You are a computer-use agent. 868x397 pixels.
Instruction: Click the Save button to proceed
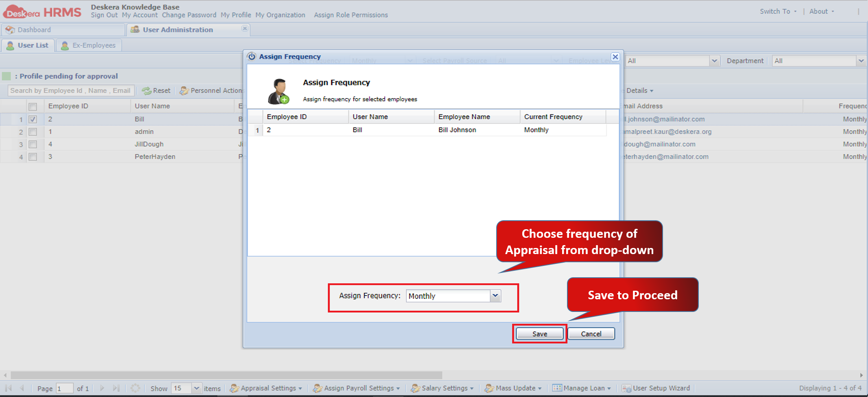point(539,333)
